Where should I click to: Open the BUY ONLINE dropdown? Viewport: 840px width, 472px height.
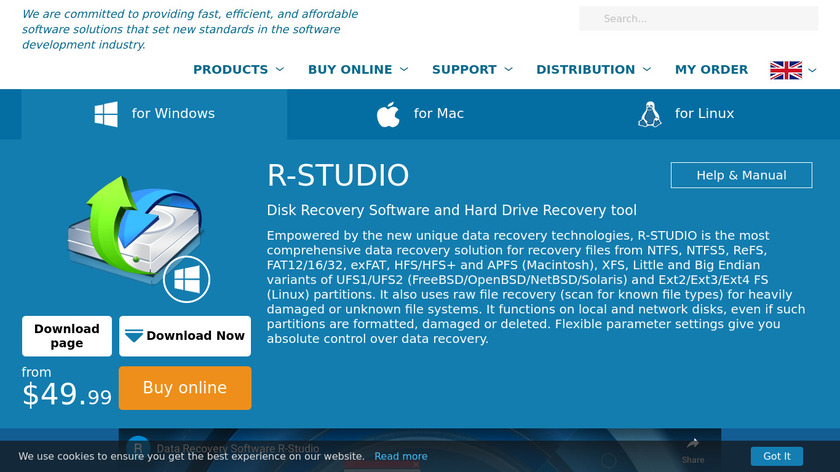click(358, 70)
